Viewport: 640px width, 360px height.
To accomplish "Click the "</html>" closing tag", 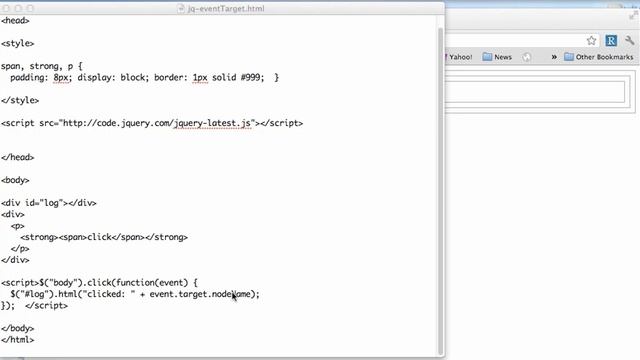I will [18, 340].
